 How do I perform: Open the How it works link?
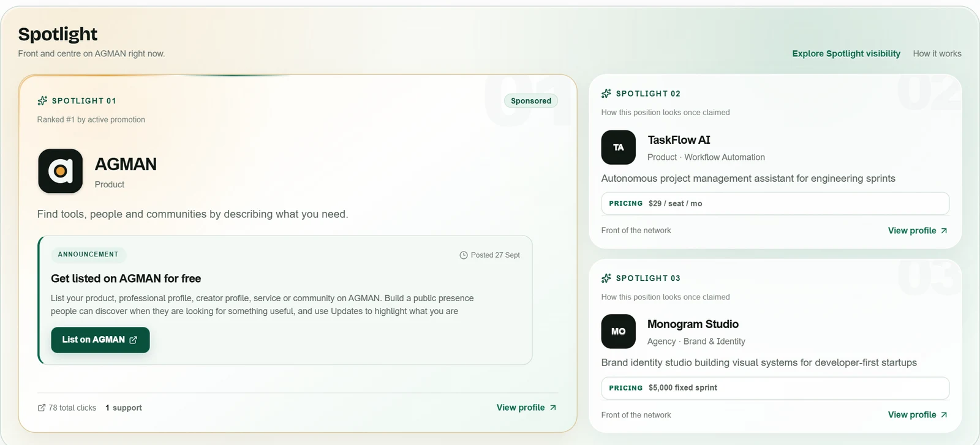pos(937,54)
